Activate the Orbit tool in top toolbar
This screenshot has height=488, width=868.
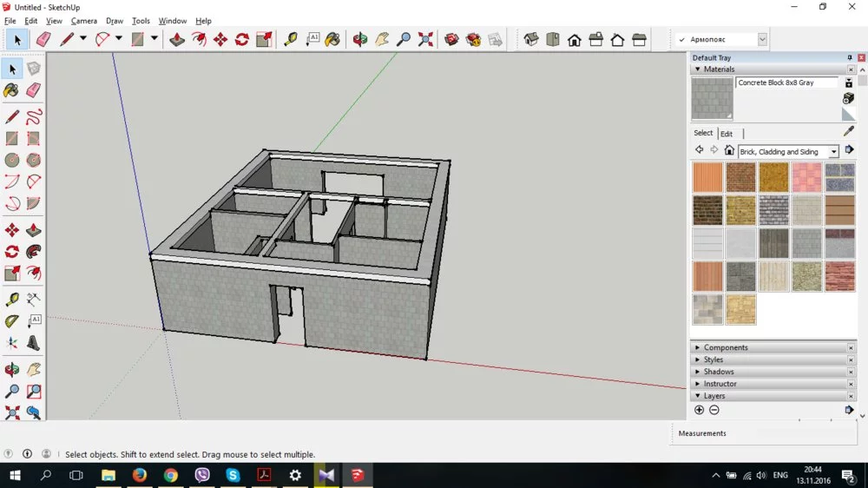(359, 39)
